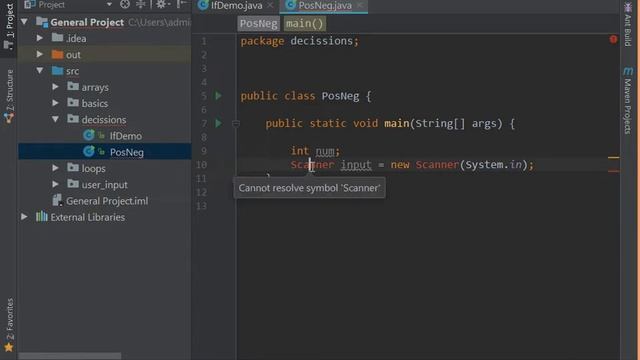Expand External Libraries node
Viewport: 640px width, 360px height.
[24, 217]
